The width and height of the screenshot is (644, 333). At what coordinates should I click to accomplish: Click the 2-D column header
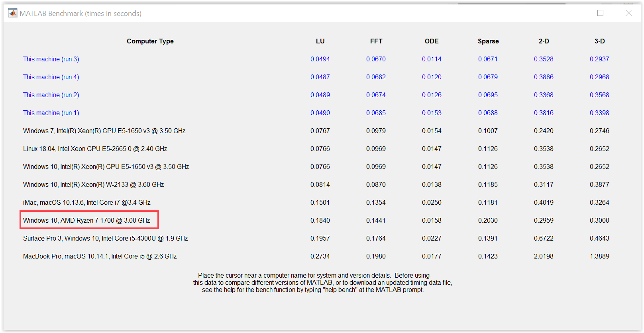tap(544, 41)
